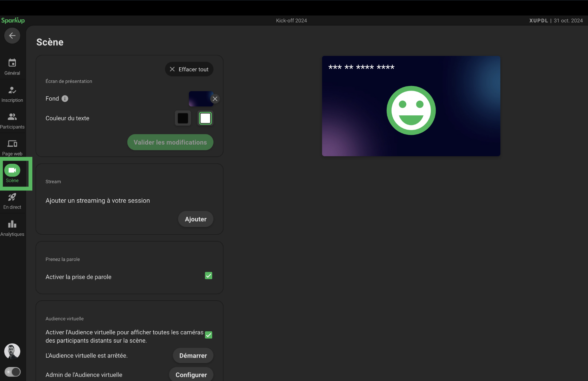The height and width of the screenshot is (381, 588).
Task: Click the back arrow button
Action: pos(12,35)
